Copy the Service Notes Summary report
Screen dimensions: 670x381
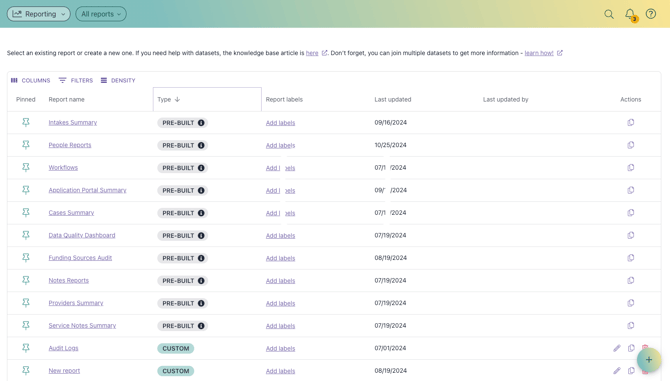pos(631,325)
